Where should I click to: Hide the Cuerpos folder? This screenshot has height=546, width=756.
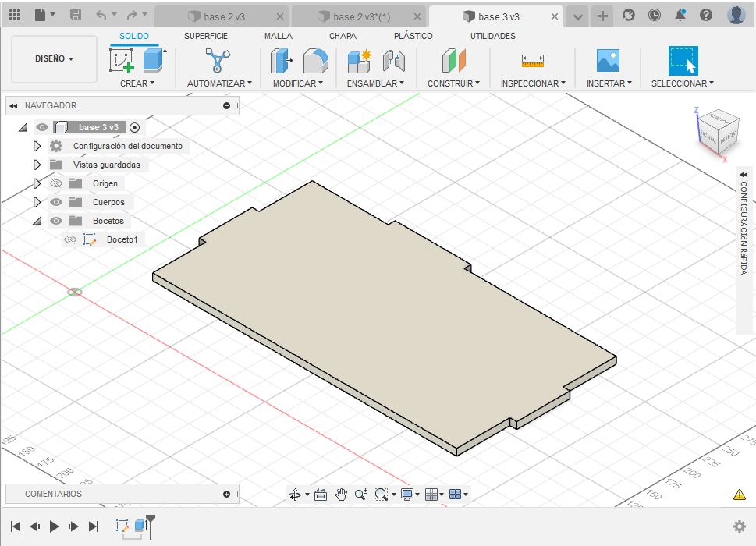pos(56,202)
